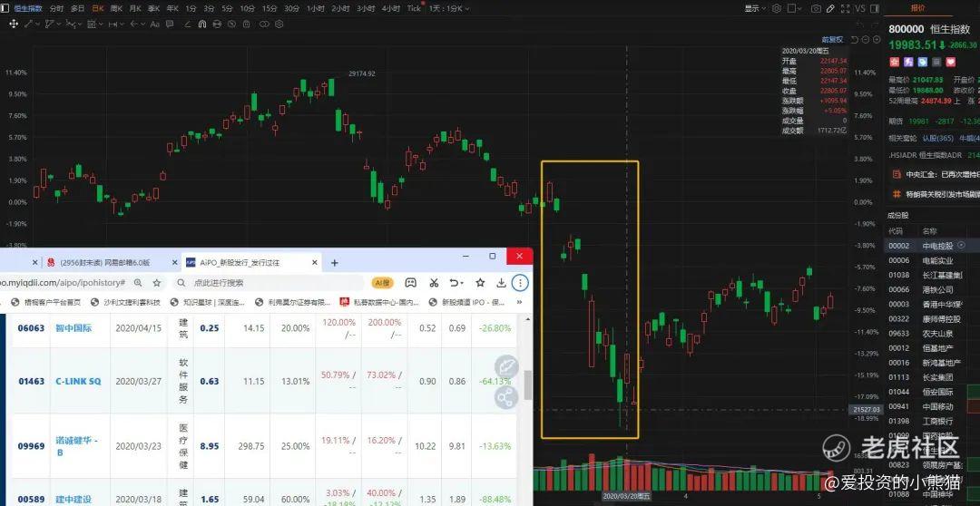
Task: Zoom in chart with plus circle
Action: click(877, 39)
